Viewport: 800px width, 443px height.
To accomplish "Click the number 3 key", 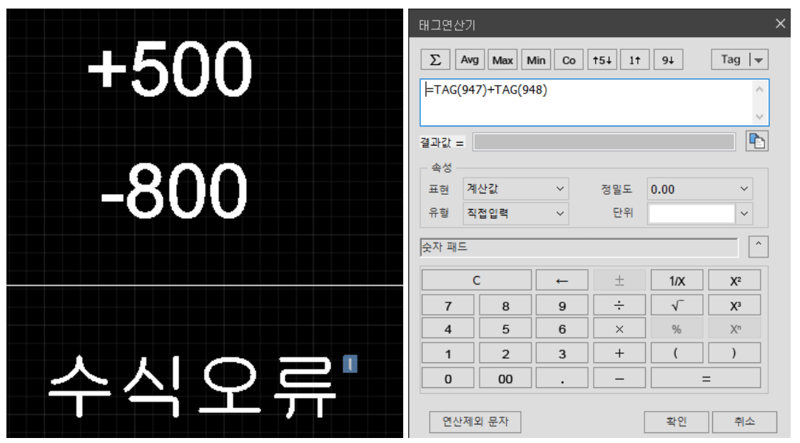I will (x=562, y=353).
